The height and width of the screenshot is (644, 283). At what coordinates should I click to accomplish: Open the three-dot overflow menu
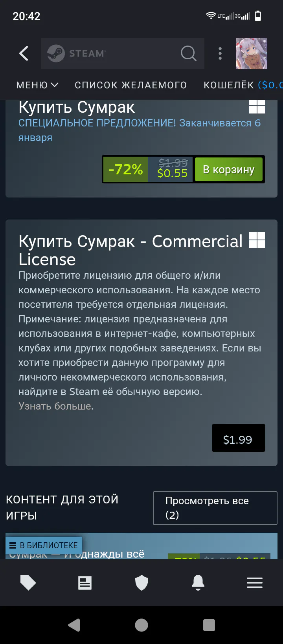220,53
